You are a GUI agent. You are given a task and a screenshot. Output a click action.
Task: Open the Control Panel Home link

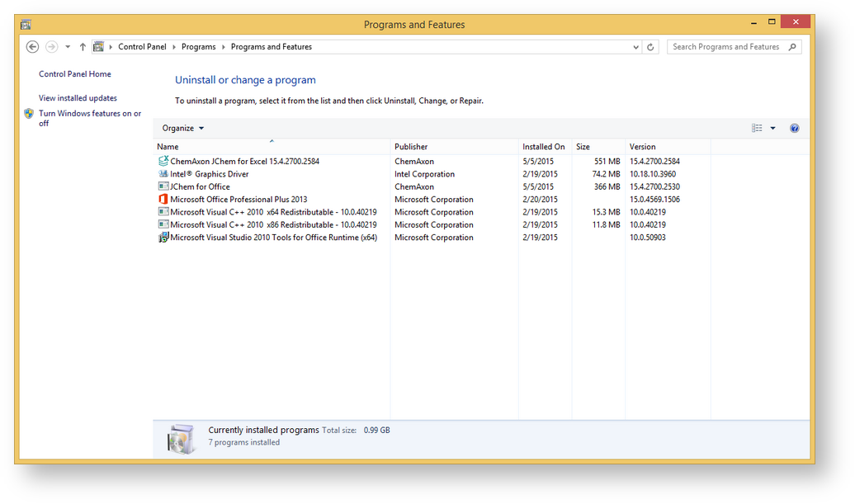(x=74, y=74)
